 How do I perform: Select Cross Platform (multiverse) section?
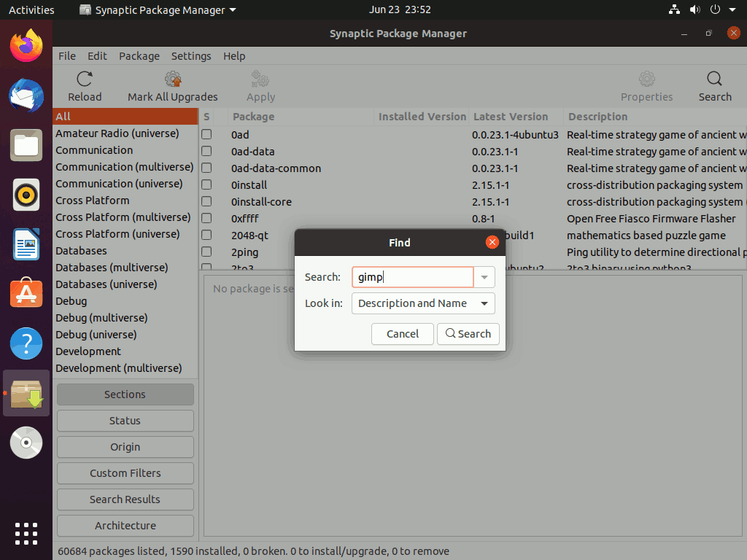[x=125, y=217]
